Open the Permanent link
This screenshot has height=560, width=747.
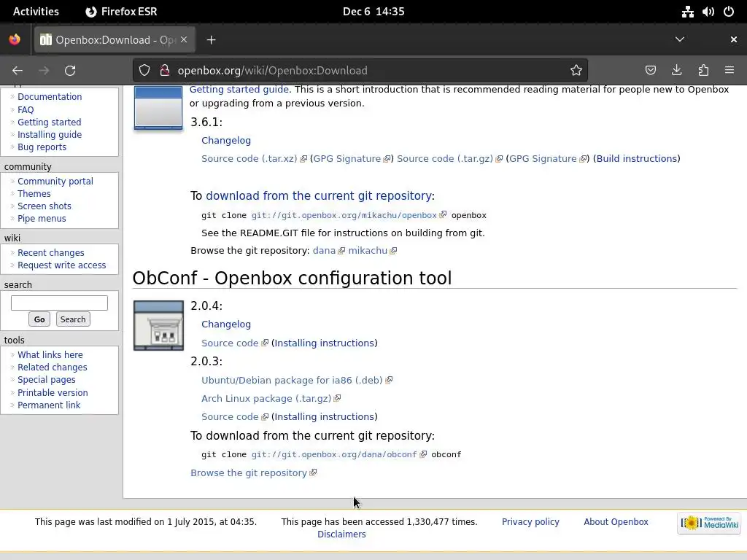49,405
